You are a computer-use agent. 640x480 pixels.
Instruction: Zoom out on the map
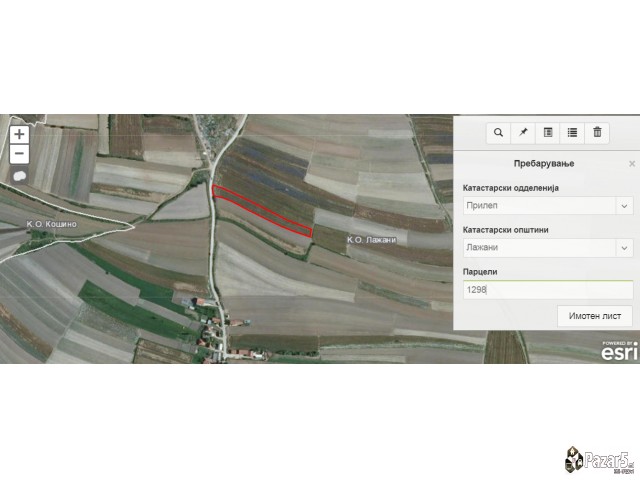tap(19, 154)
